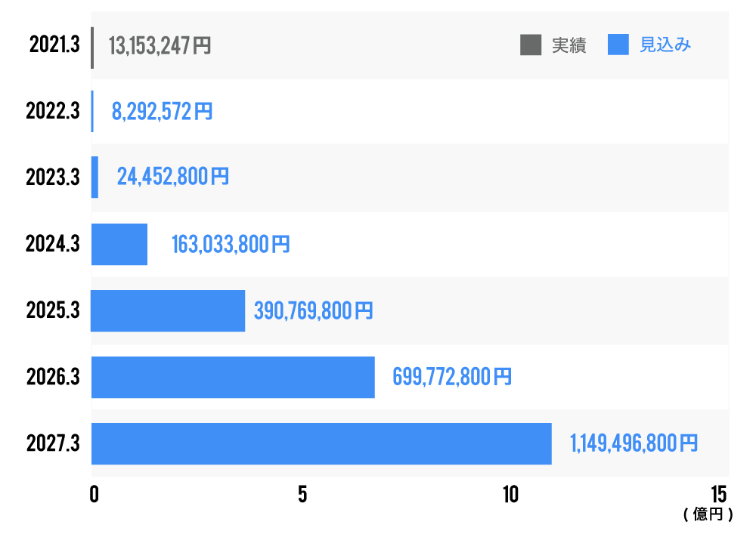Select the 実績 legend label

(x=569, y=45)
